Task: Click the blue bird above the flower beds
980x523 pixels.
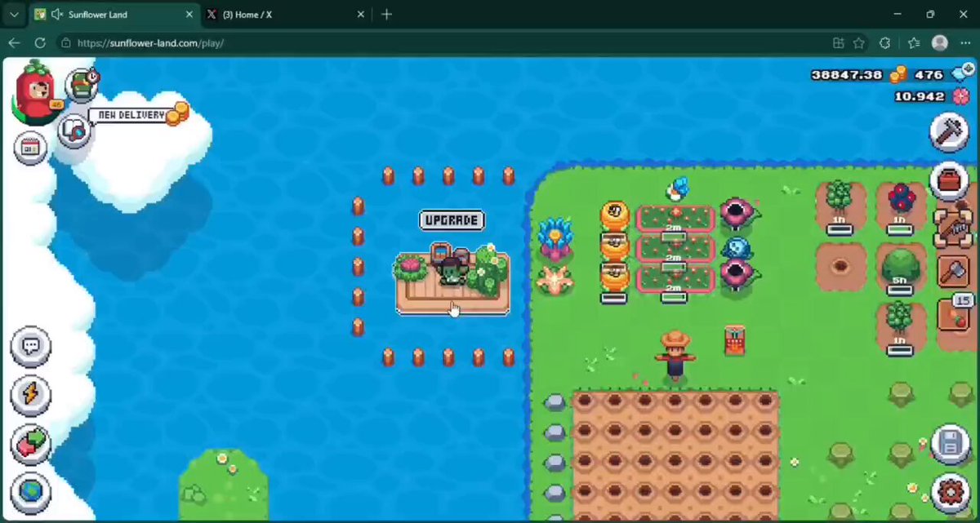Action: pos(675,189)
